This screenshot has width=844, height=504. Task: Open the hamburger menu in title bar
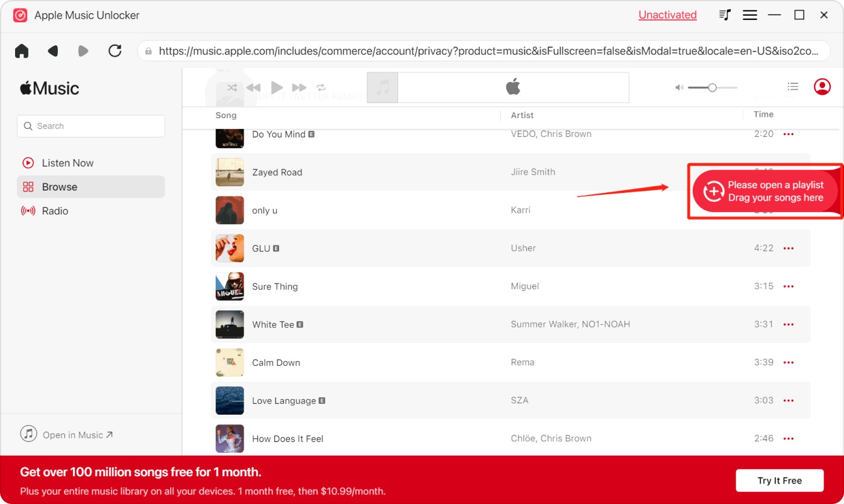(x=750, y=15)
